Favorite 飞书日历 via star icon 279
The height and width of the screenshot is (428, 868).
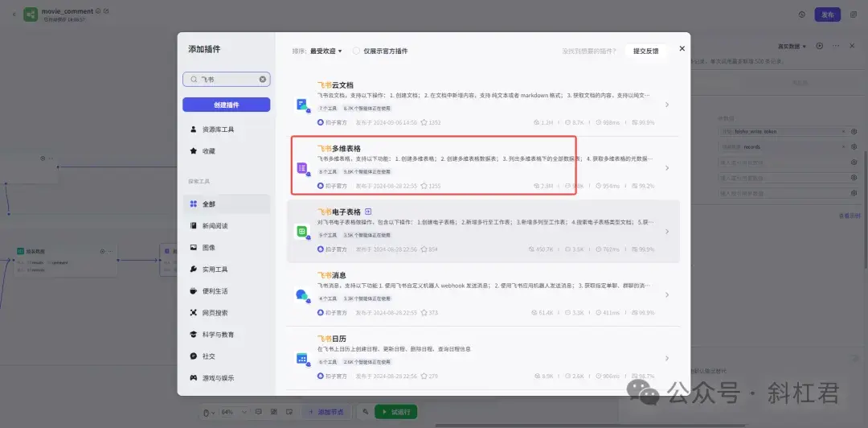pyautogui.click(x=424, y=376)
